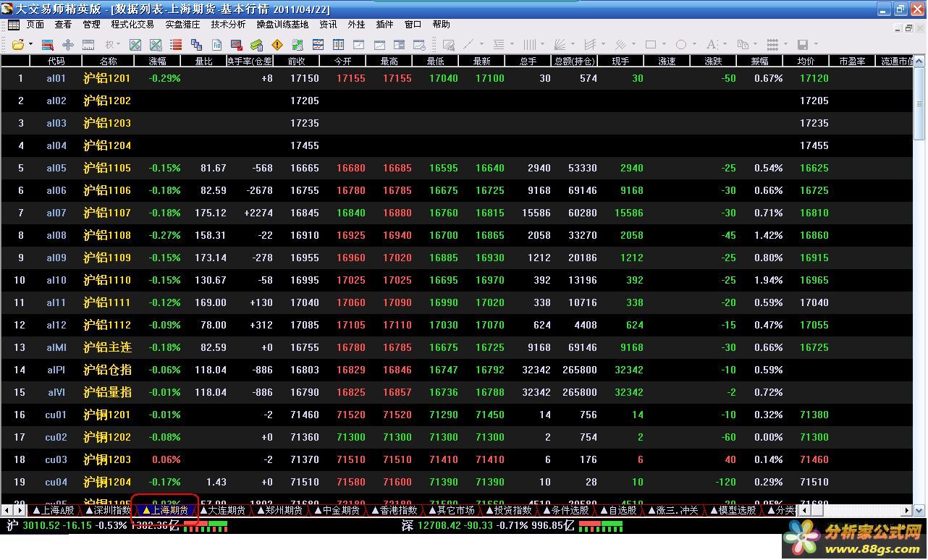Open the 程式化交易 menu

point(132,25)
